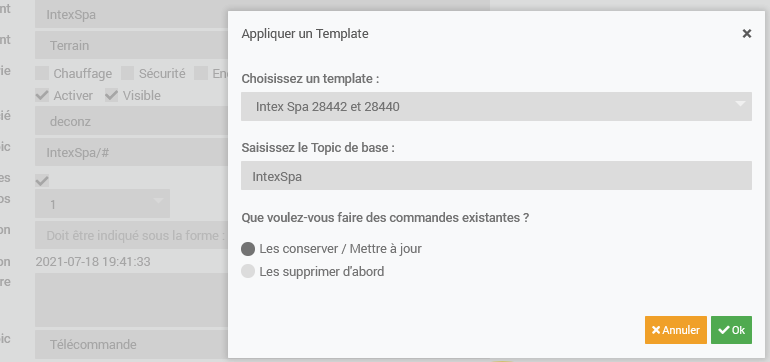Screen dimensions: 770x362
Task: Click dropdown arrow of template selector
Action: (x=740, y=104)
